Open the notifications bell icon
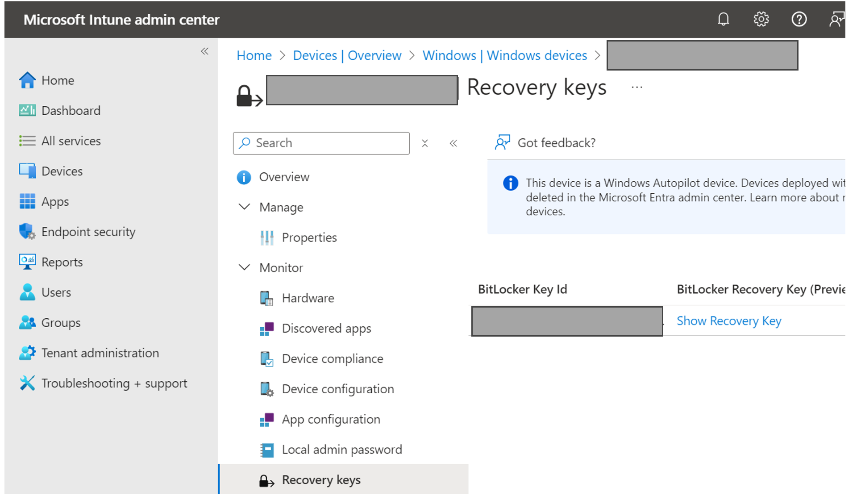This screenshot has width=861, height=504. pos(723,19)
